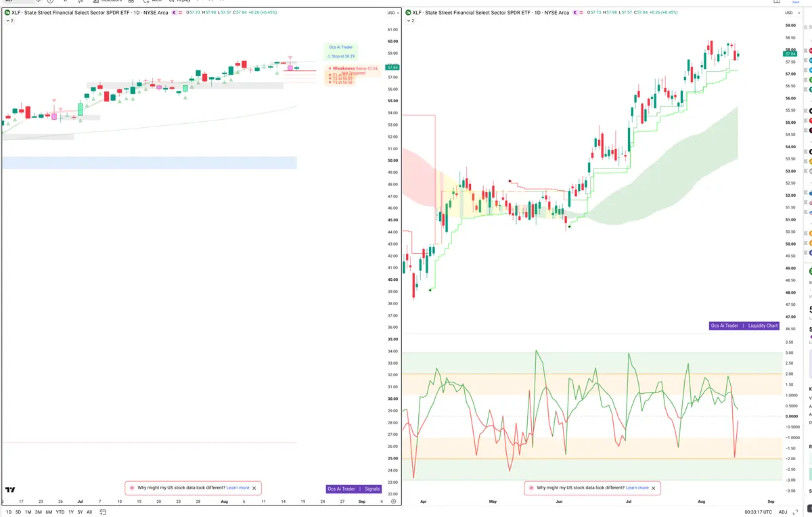Open left chart time axis settings gear
812x517 pixels.
[x=393, y=501]
